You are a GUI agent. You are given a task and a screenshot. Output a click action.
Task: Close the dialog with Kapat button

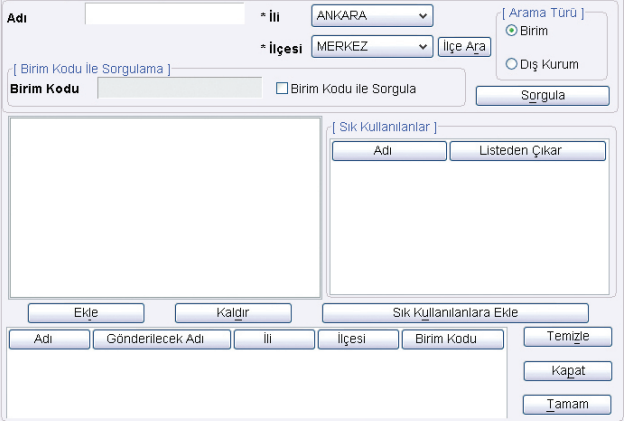tap(567, 370)
